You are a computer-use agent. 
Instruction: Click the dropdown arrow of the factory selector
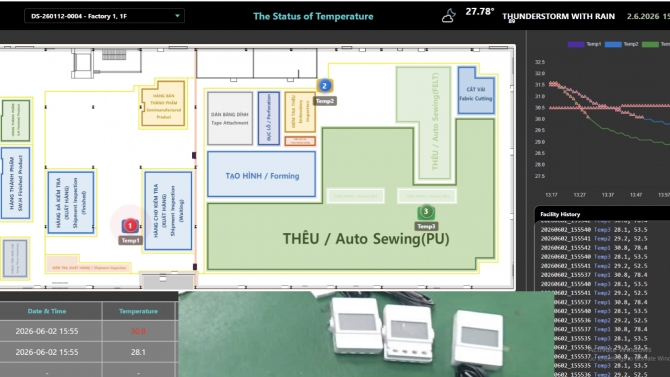tap(177, 16)
